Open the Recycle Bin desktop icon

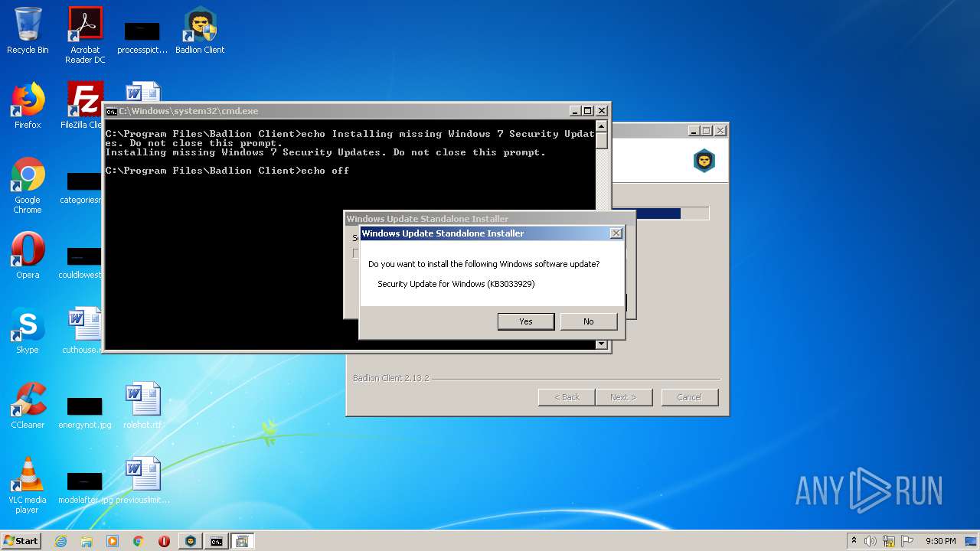point(28,31)
